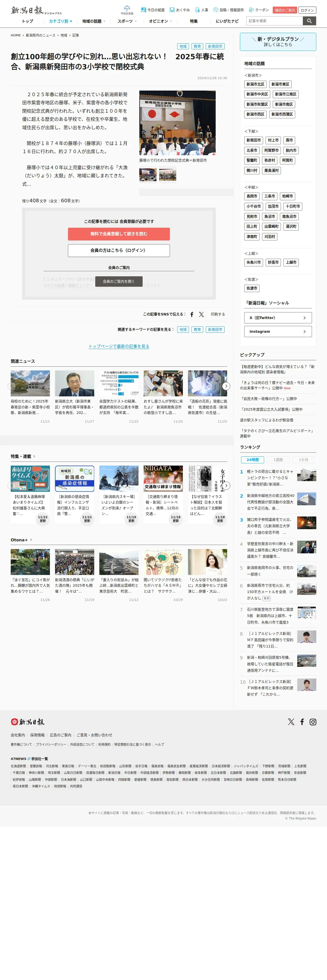327x980 pixels.
Task: Open 「自民大敗－政権の行方－」 pickup link
Action: (x=268, y=399)
